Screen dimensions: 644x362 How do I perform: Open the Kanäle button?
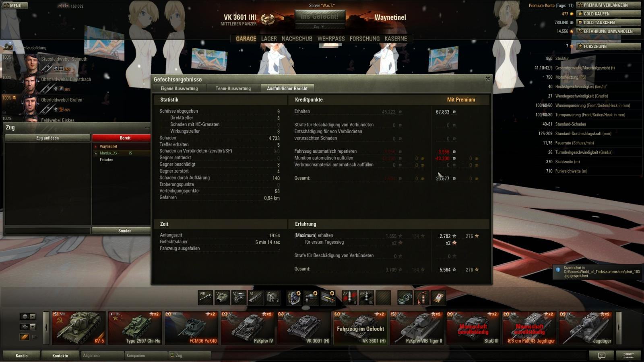coord(22,356)
